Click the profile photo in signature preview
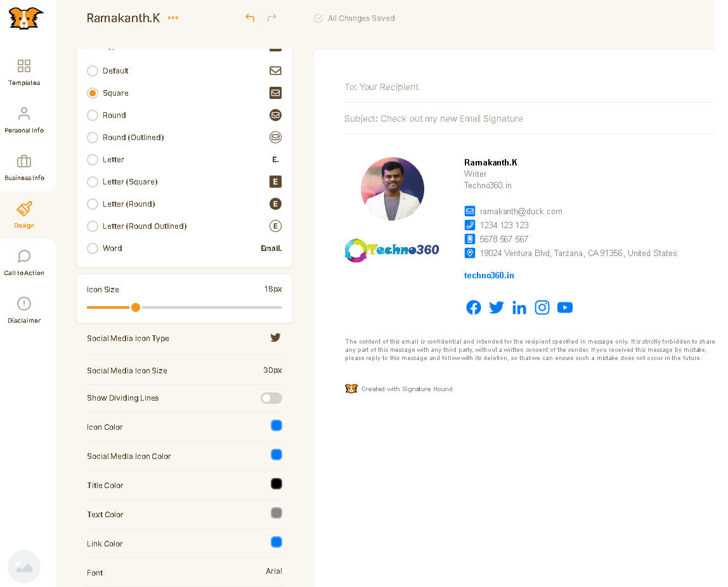This screenshot has width=728, height=587. coord(393,189)
